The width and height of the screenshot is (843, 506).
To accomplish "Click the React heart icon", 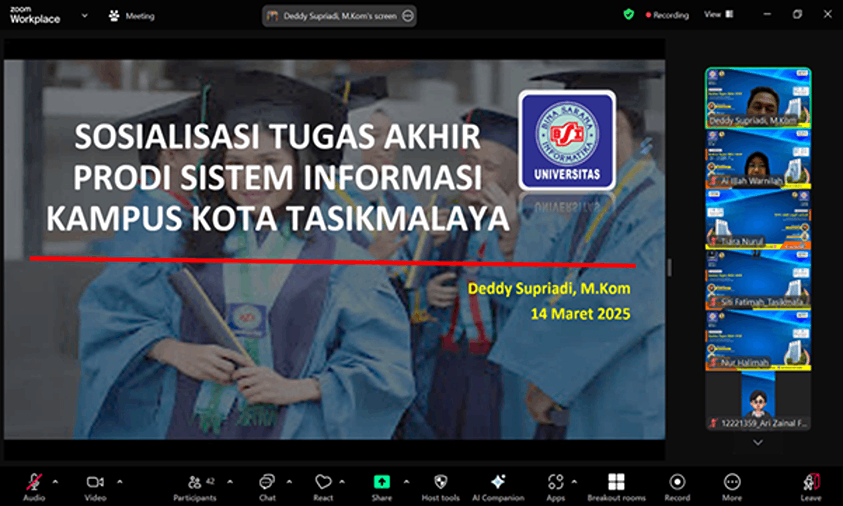I will pyautogui.click(x=323, y=482).
